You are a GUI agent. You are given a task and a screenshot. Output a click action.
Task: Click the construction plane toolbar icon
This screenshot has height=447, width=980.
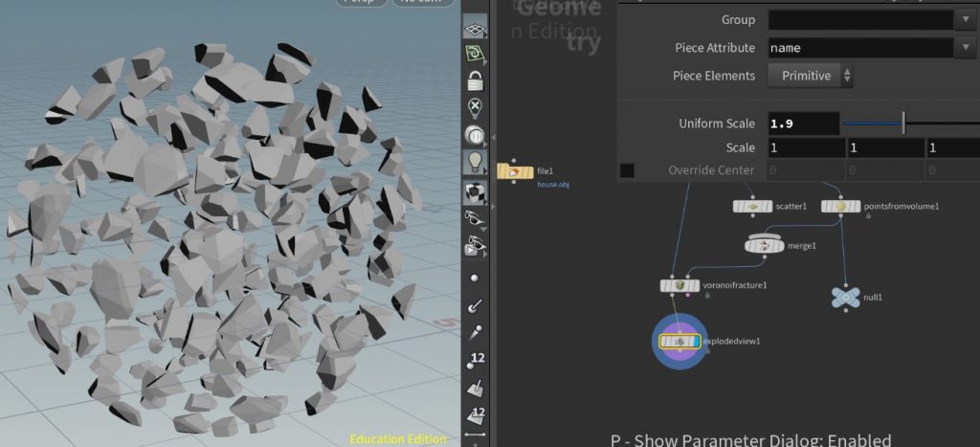pyautogui.click(x=475, y=55)
